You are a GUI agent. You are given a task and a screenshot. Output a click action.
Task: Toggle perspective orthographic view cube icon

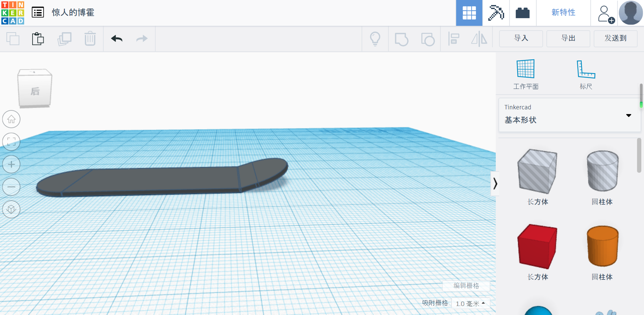point(11,209)
